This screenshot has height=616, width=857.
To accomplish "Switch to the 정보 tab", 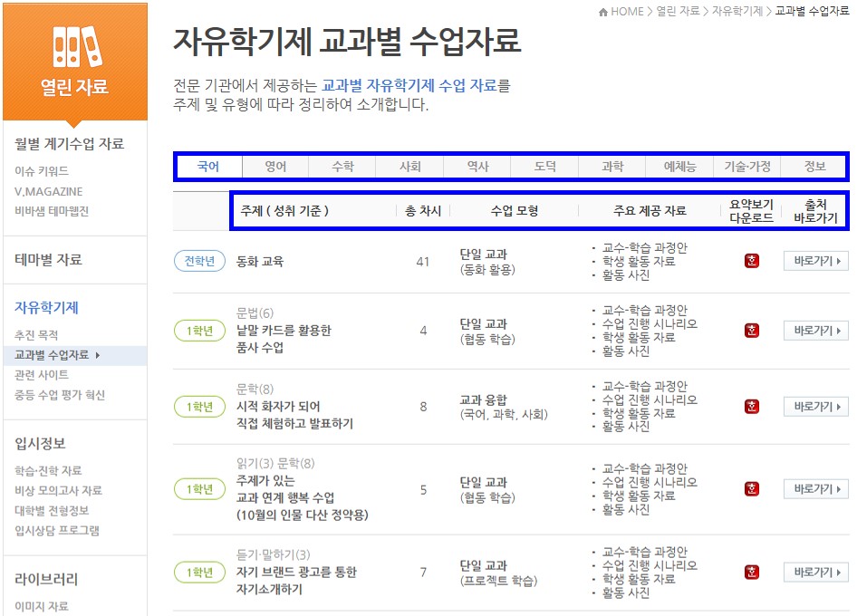I will click(x=814, y=166).
